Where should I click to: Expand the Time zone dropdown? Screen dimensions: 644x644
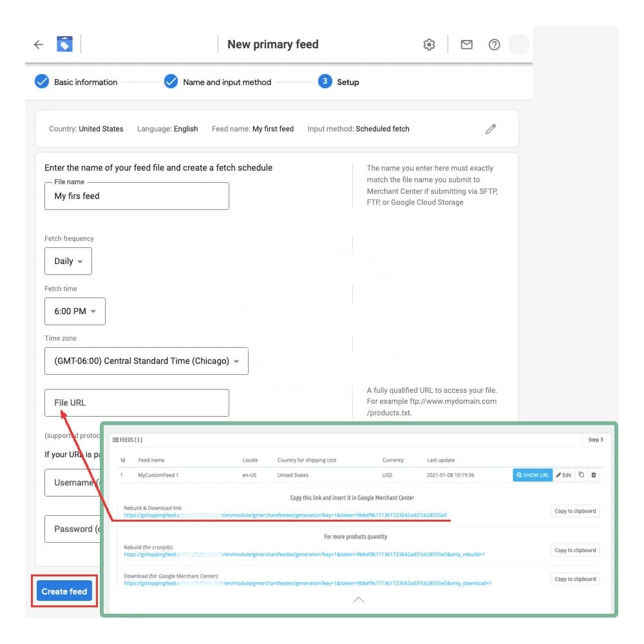pos(146,361)
